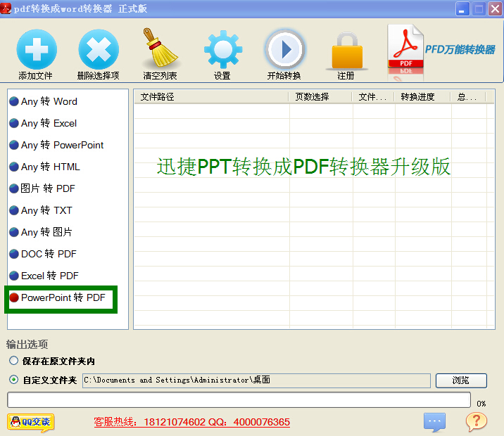Click the blue chat bubble icon
The width and height of the screenshot is (504, 436).
click(434, 421)
